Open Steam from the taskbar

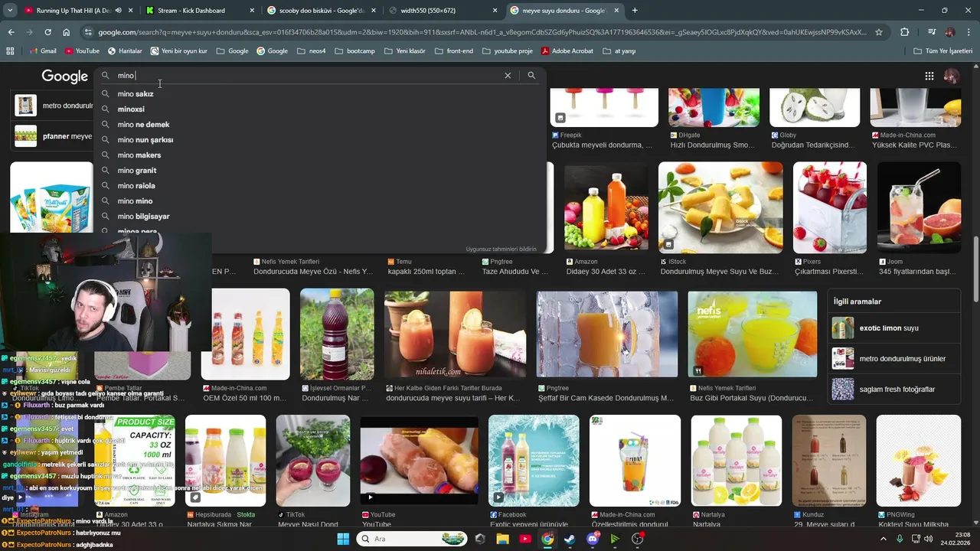[570, 539]
